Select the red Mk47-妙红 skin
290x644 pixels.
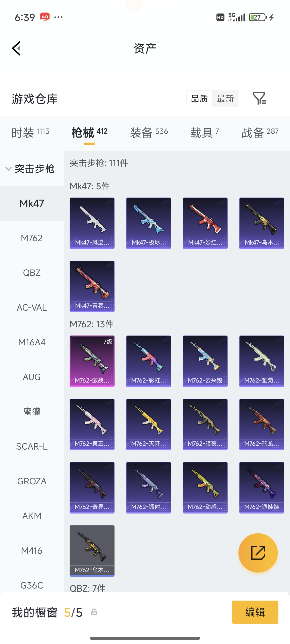205,223
